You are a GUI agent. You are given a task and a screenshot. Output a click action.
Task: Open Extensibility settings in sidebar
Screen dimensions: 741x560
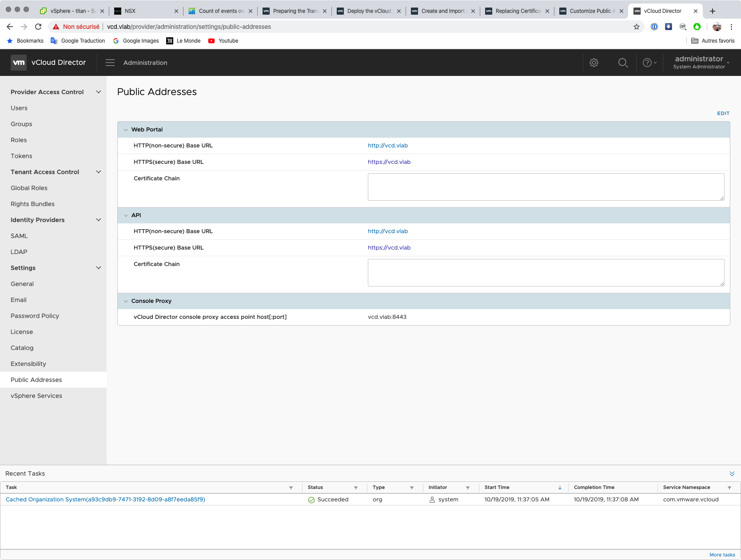click(28, 364)
